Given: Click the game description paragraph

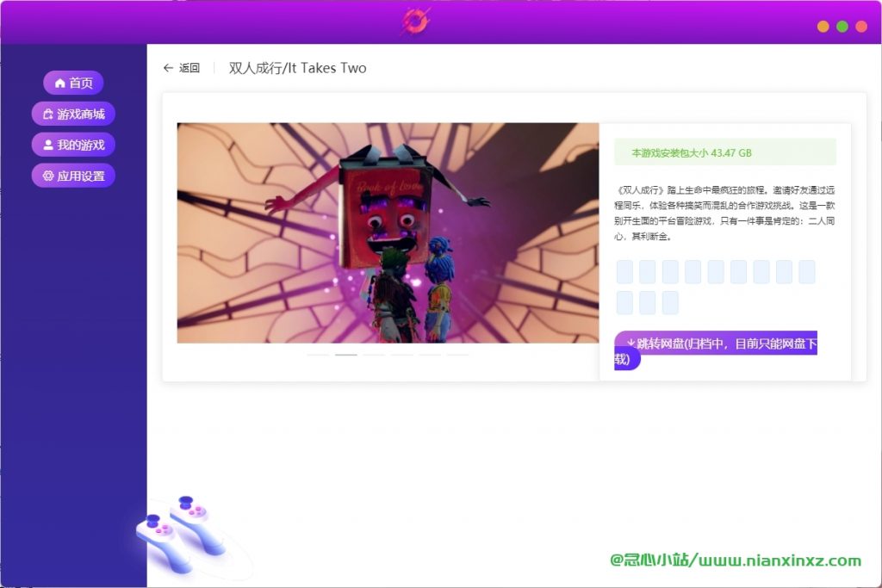Looking at the screenshot, I should [724, 213].
